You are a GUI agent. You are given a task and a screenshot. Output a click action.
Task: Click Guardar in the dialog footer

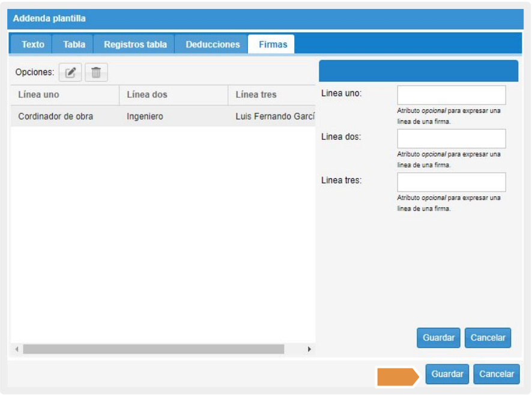point(447,374)
